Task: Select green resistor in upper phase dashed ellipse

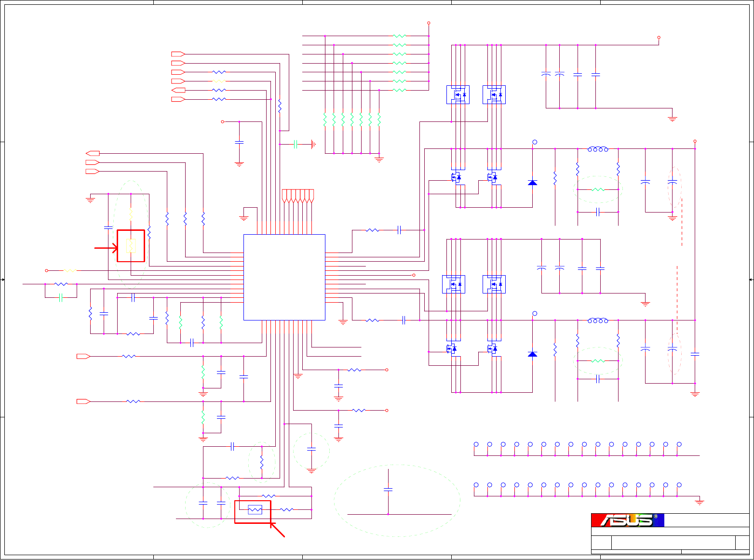Action: (x=598, y=189)
